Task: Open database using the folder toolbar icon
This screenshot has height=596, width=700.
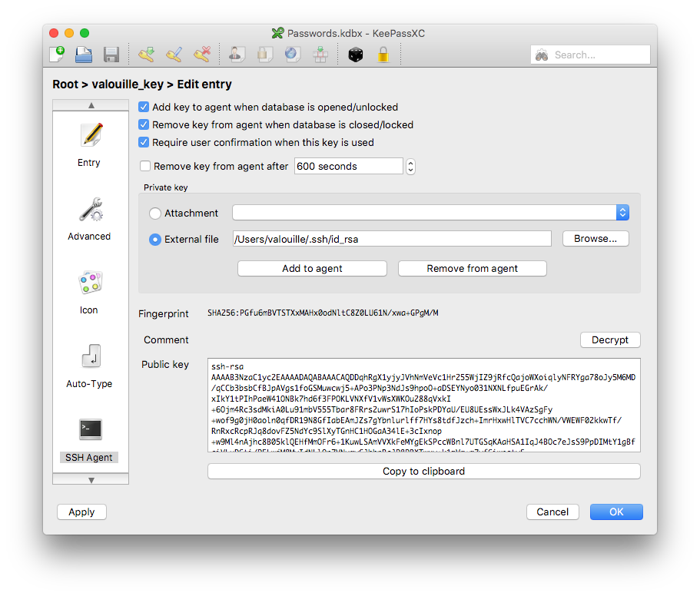Action: coord(84,55)
